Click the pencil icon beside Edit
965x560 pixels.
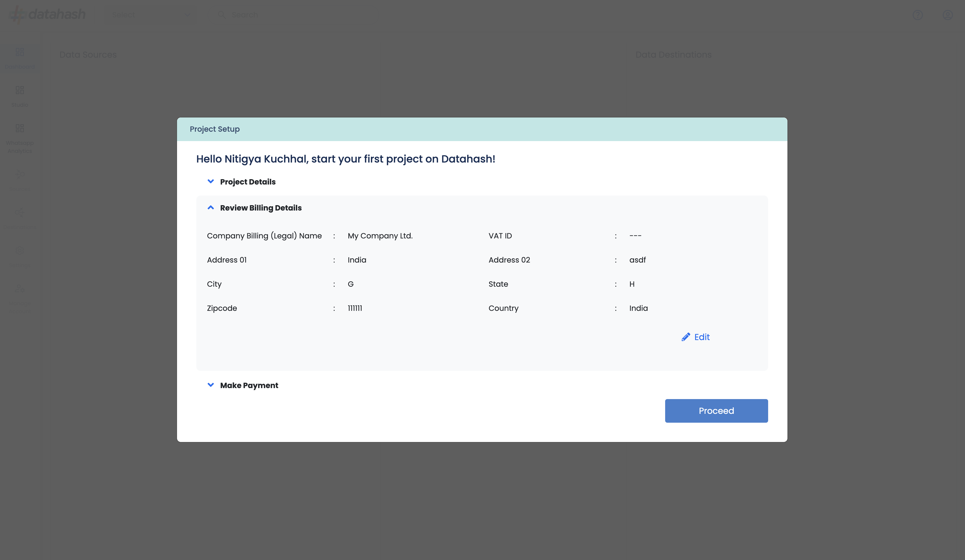click(686, 337)
